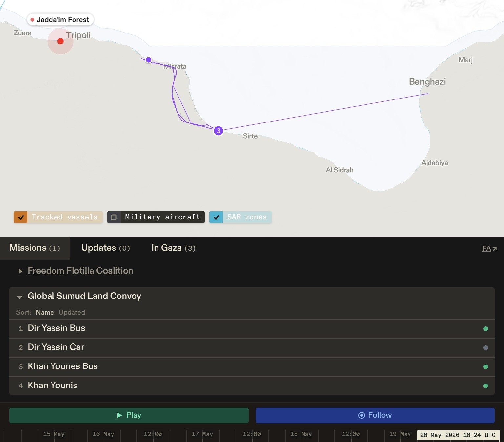Select the Dir Yassin Car row
The width and height of the screenshot is (504, 442).
click(252, 348)
